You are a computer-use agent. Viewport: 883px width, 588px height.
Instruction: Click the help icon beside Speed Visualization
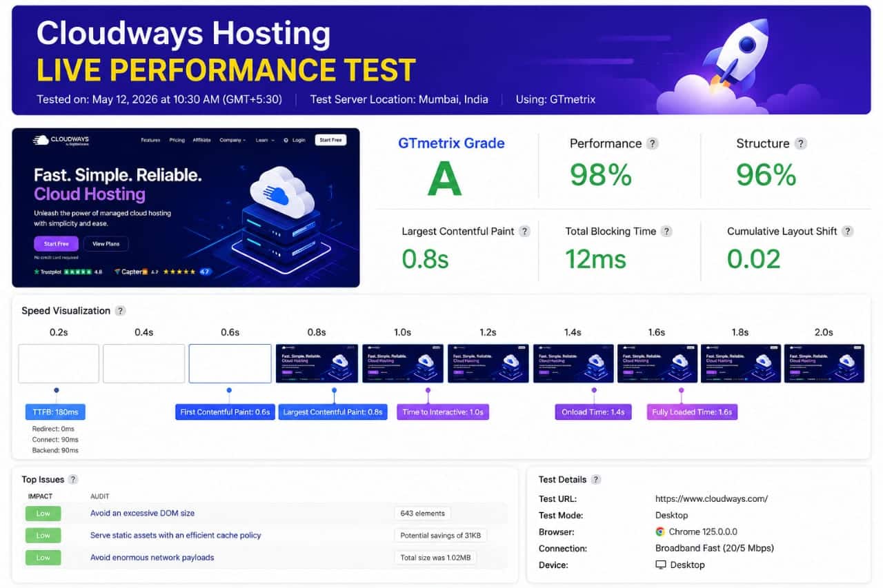click(120, 311)
